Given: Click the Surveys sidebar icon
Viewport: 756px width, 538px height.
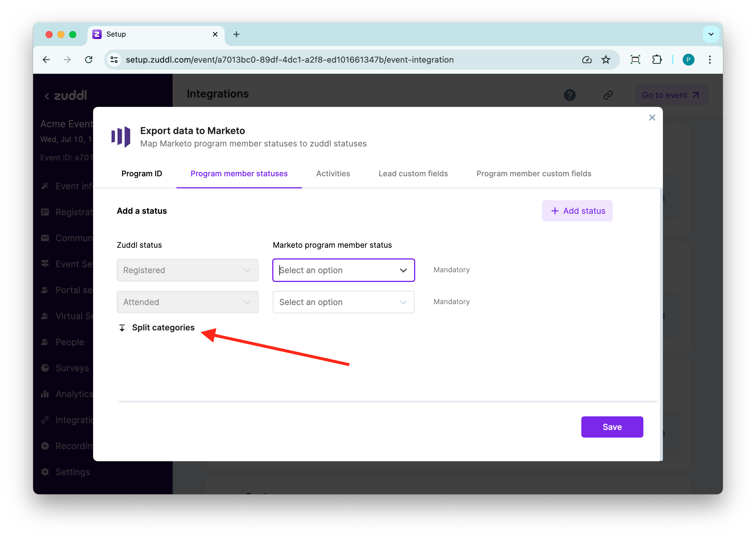Looking at the screenshot, I should [45, 368].
